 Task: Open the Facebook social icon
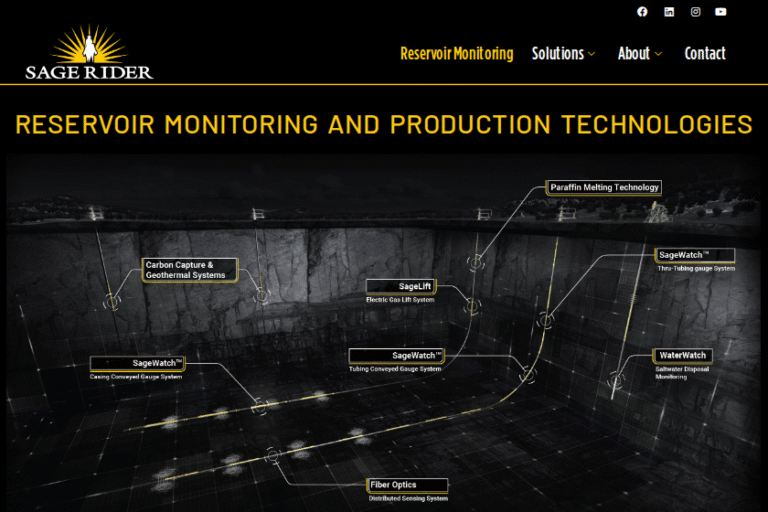tap(642, 12)
